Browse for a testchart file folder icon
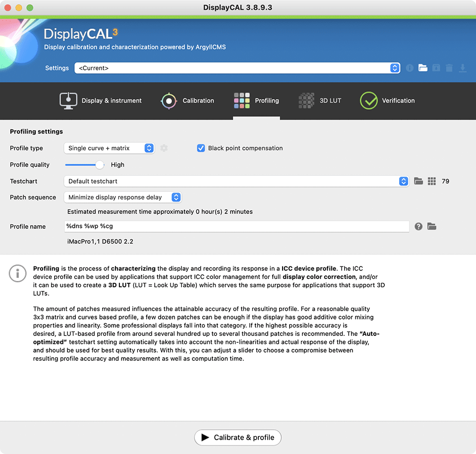The width and height of the screenshot is (476, 454). click(418, 181)
